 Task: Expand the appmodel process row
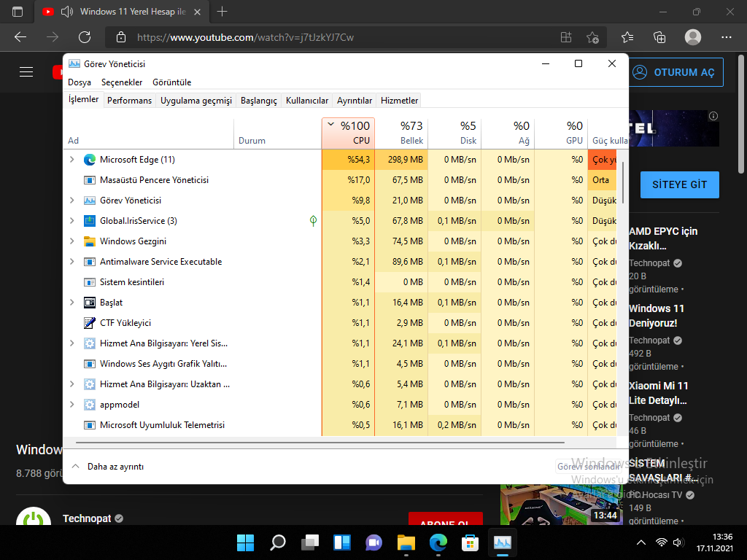(72, 405)
